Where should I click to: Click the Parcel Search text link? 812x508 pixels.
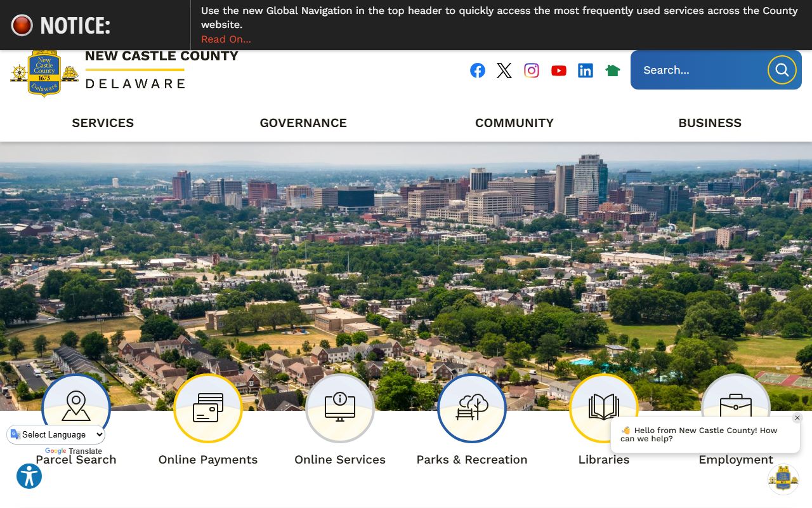click(76, 460)
